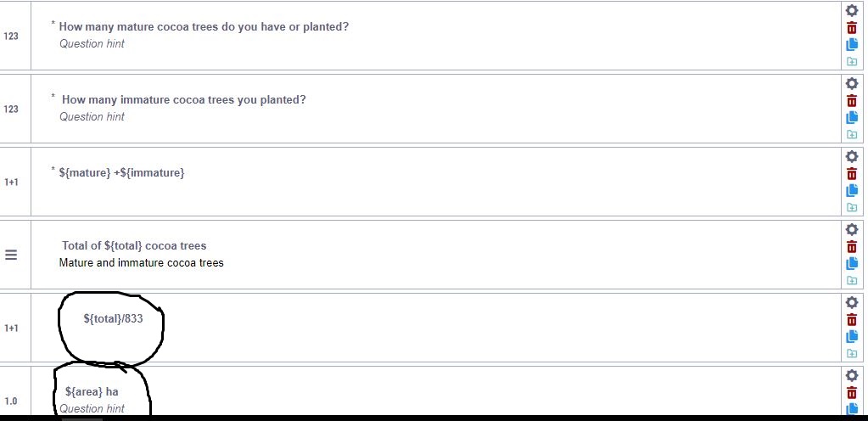
Task: Open settings for the ${total}/833 calculation
Action: (x=852, y=302)
